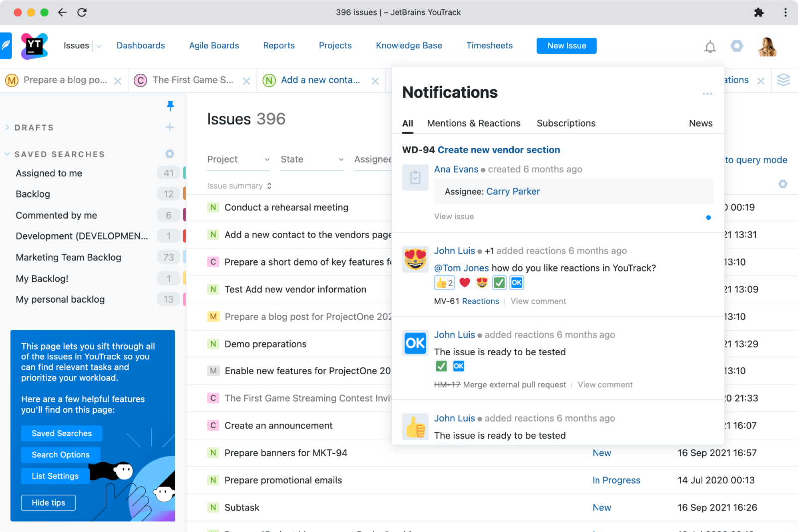Open the ellipsis menu in Notifications panel

click(x=707, y=94)
